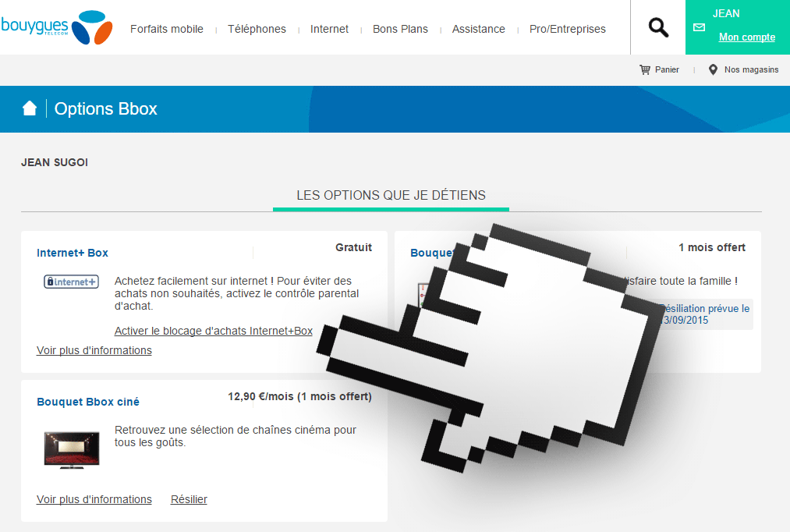Open the search magnifier icon
Viewport: 790px width, 532px height.
click(x=658, y=27)
